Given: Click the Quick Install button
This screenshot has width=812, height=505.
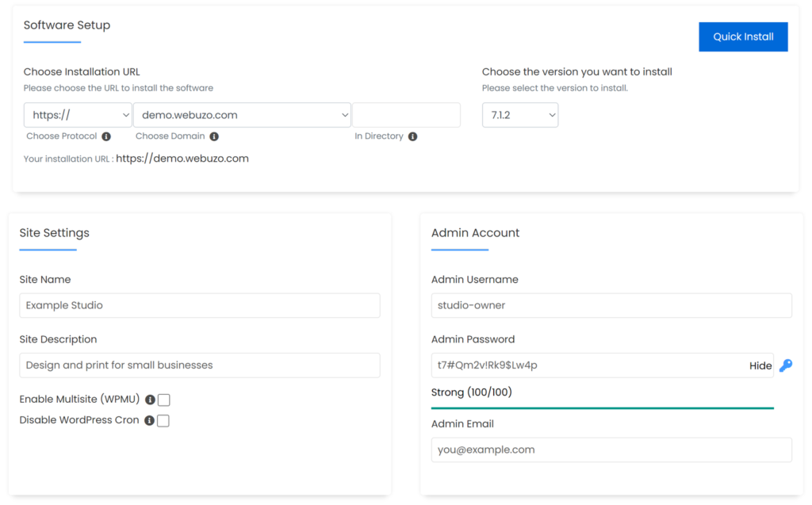Looking at the screenshot, I should [x=743, y=36].
